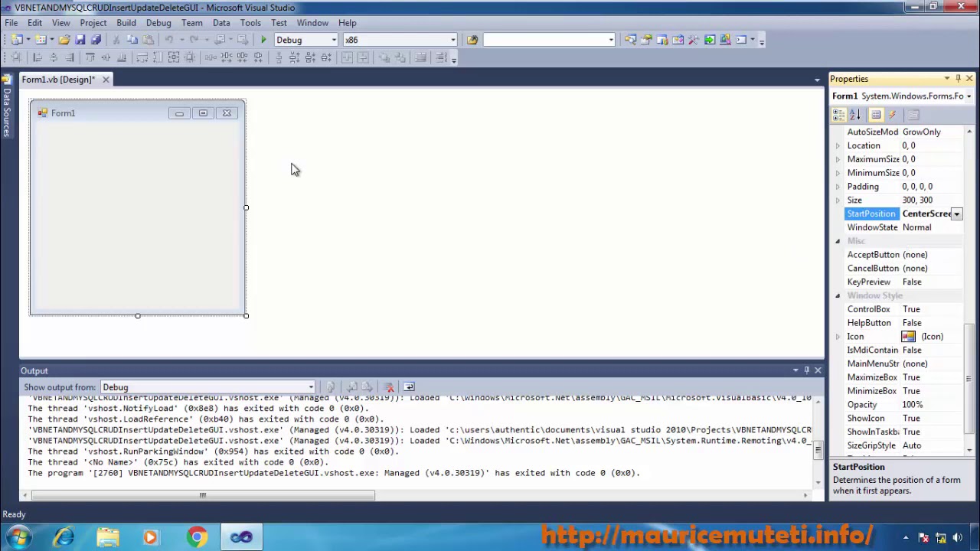Screen dimensions: 980x551
Task: Click the Output horizontal scrollbar thumb
Action: coord(203,495)
